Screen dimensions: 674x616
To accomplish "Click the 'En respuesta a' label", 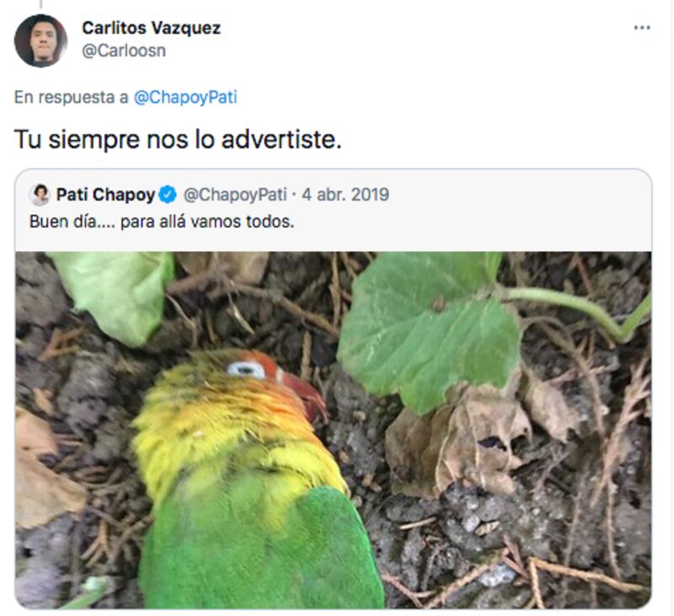I will pyautogui.click(x=72, y=97).
